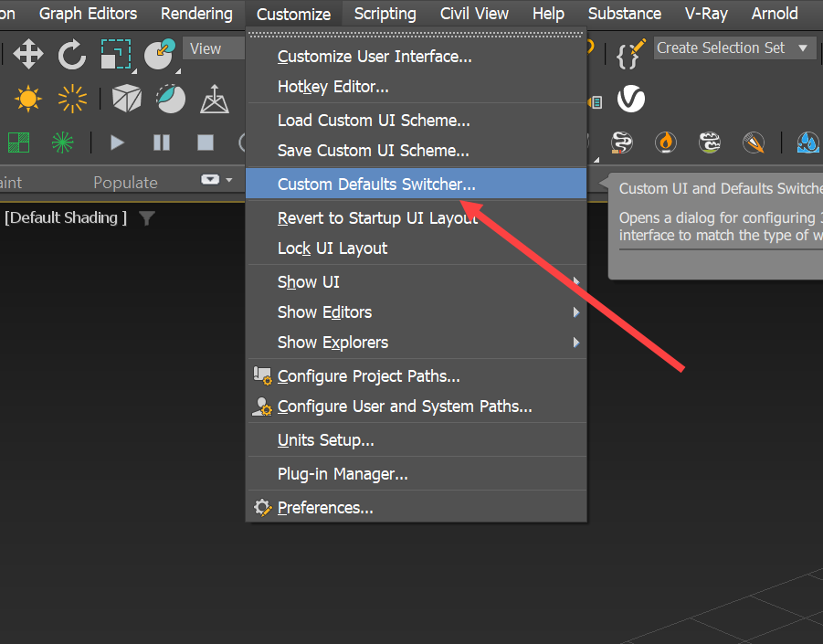This screenshot has width=823, height=644.
Task: Click the green checkered grid icon
Action: (x=19, y=143)
